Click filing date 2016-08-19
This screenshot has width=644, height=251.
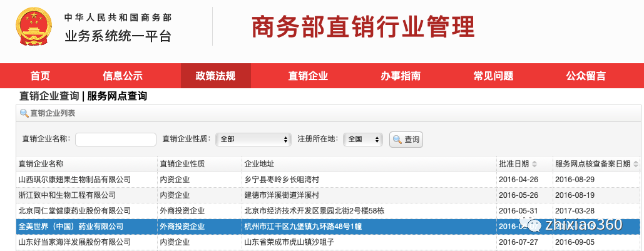(x=575, y=195)
